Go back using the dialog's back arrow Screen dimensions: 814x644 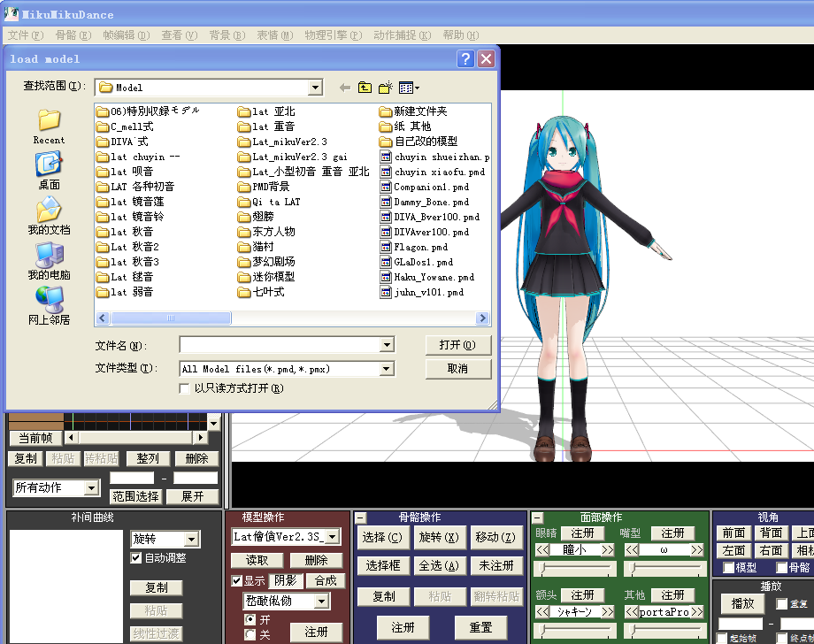(x=345, y=88)
